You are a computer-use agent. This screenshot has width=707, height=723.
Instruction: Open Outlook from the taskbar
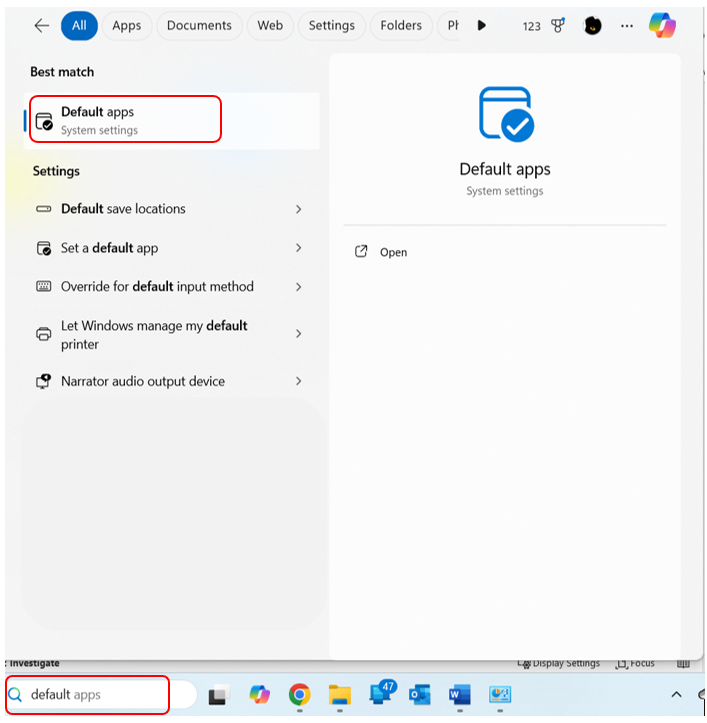pyautogui.click(x=420, y=694)
